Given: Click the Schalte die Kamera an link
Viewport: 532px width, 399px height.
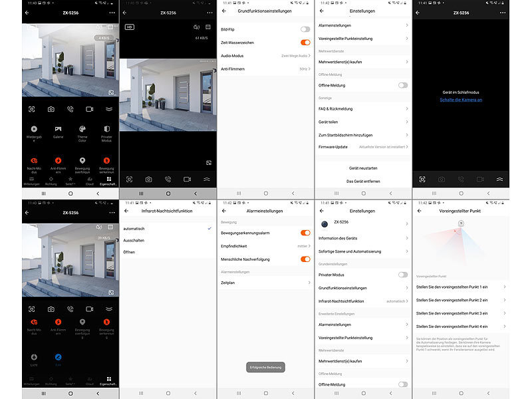Looking at the screenshot, I should [x=461, y=100].
